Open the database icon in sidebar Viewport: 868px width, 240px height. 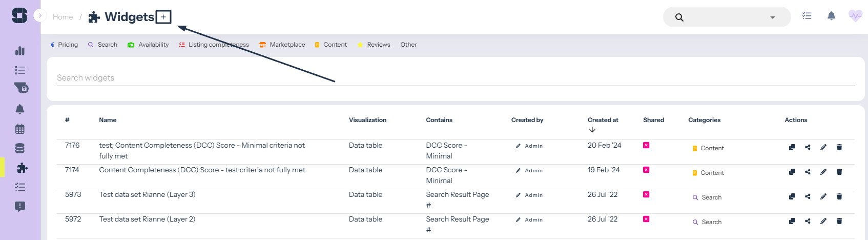coord(20,149)
